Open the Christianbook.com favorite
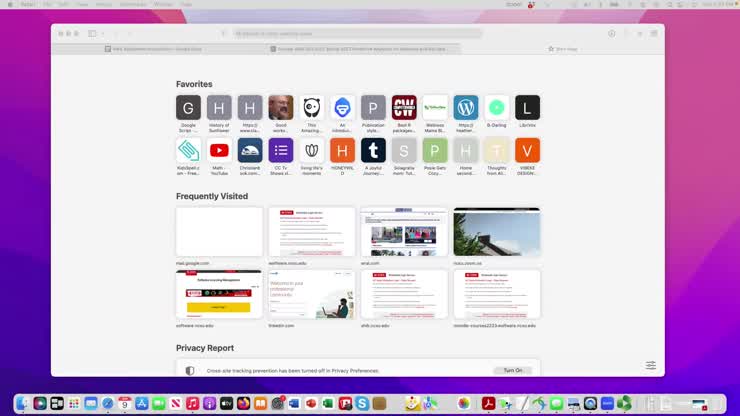 coord(250,150)
